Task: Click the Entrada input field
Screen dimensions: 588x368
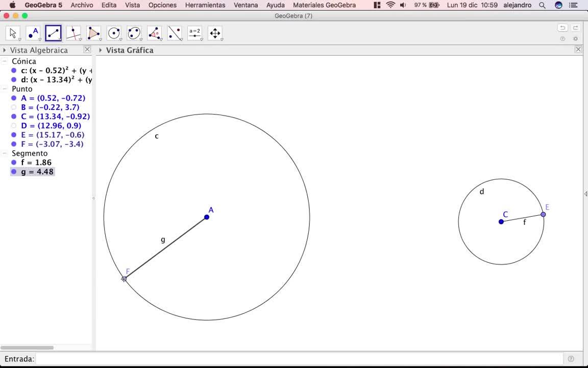Action: (299, 359)
